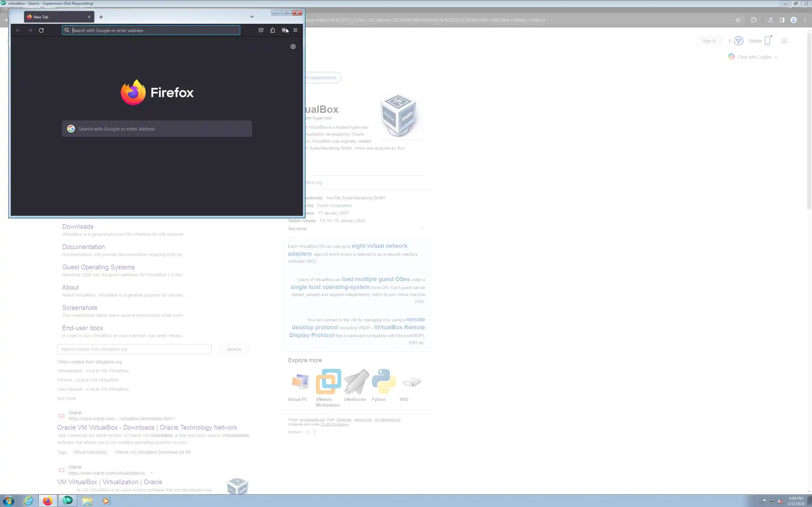Open Firefox Save to Pocket icon

tap(261, 30)
